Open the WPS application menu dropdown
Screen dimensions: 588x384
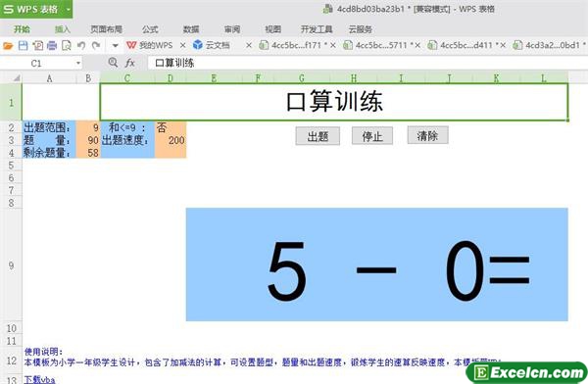coord(69,9)
